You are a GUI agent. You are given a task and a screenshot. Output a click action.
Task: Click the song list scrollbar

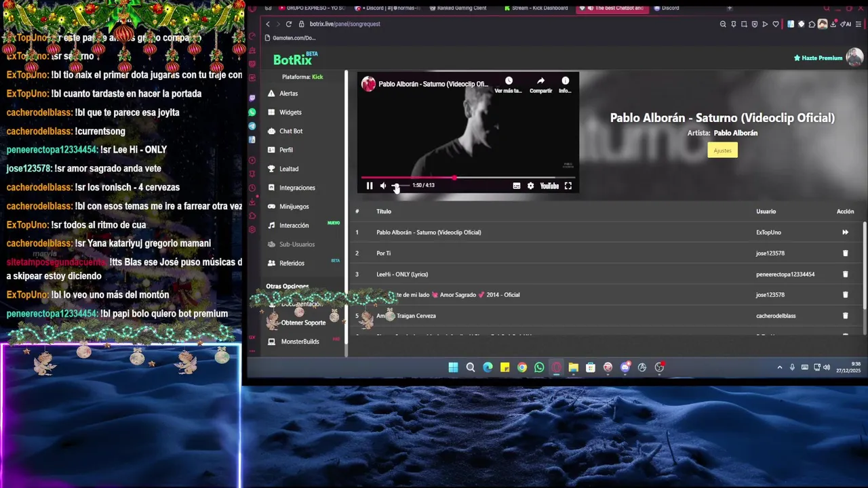point(864,278)
